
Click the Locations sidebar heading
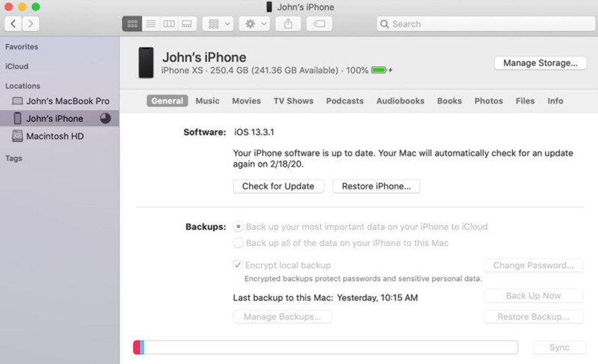22,86
